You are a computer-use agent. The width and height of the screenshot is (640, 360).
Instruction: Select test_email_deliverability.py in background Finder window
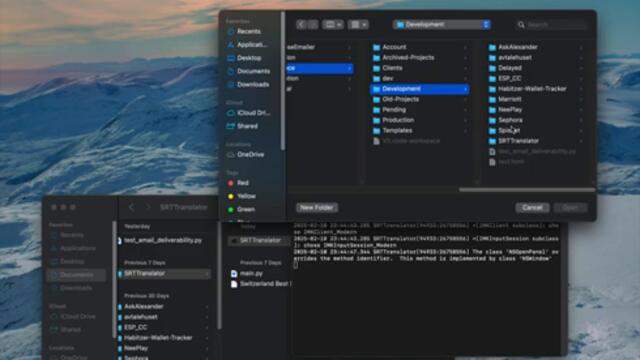click(164, 241)
